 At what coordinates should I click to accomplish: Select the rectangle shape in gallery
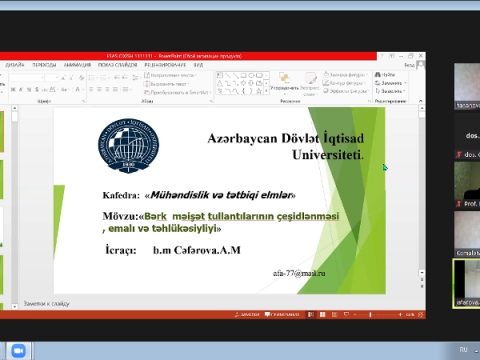243,75
